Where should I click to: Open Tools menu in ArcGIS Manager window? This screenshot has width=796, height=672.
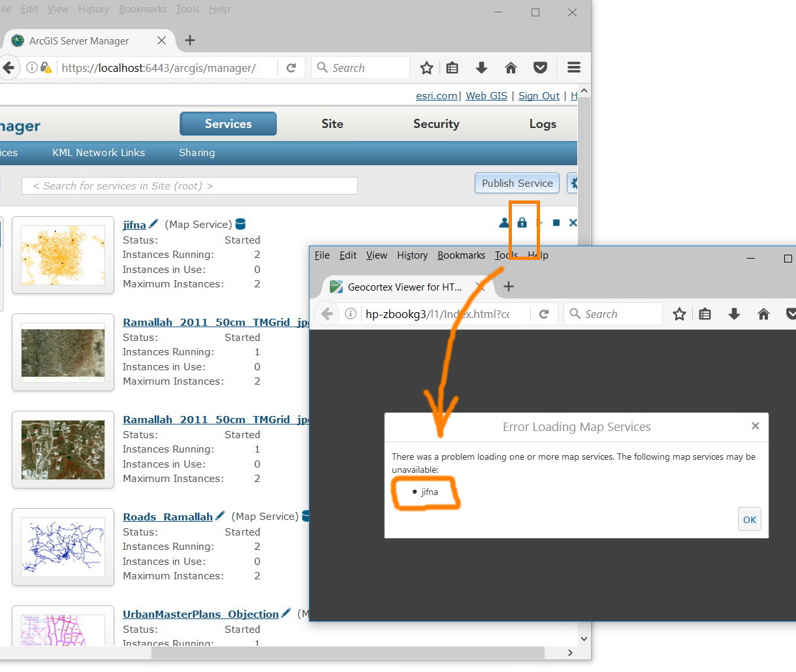click(187, 9)
